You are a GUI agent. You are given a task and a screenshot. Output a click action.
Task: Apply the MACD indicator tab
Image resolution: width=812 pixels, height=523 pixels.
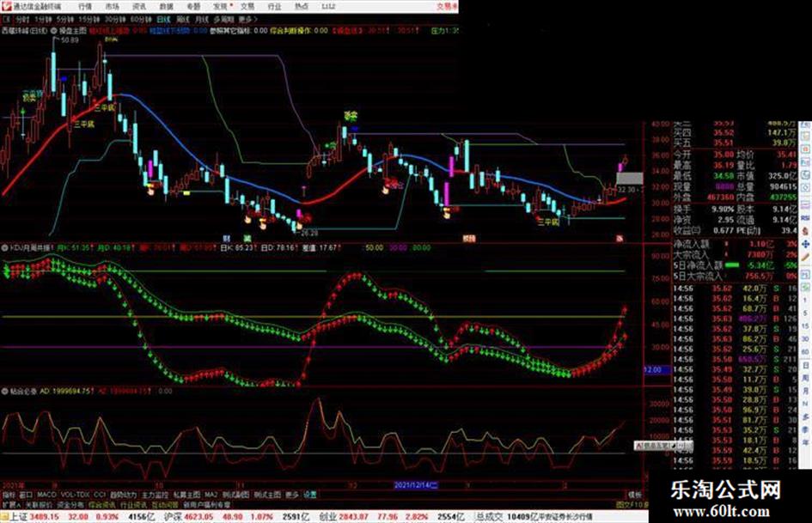coord(46,495)
